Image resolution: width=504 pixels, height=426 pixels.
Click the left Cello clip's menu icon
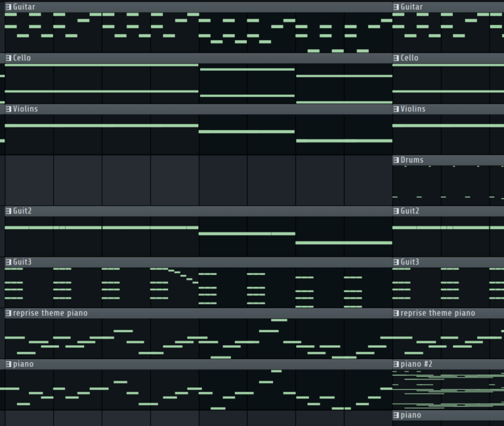9,58
